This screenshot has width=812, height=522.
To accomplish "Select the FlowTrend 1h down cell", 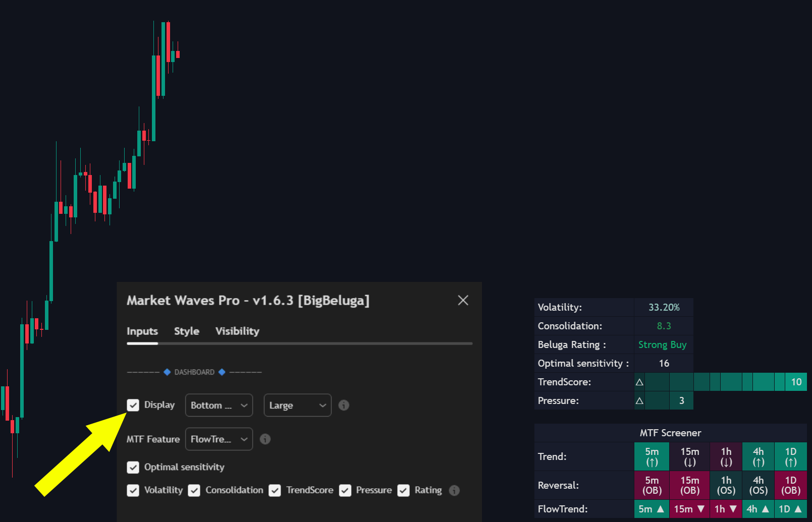I will click(726, 509).
